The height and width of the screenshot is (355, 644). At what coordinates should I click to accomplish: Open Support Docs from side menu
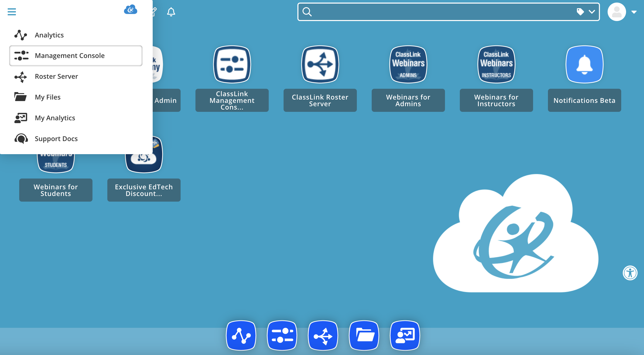pyautogui.click(x=76, y=139)
